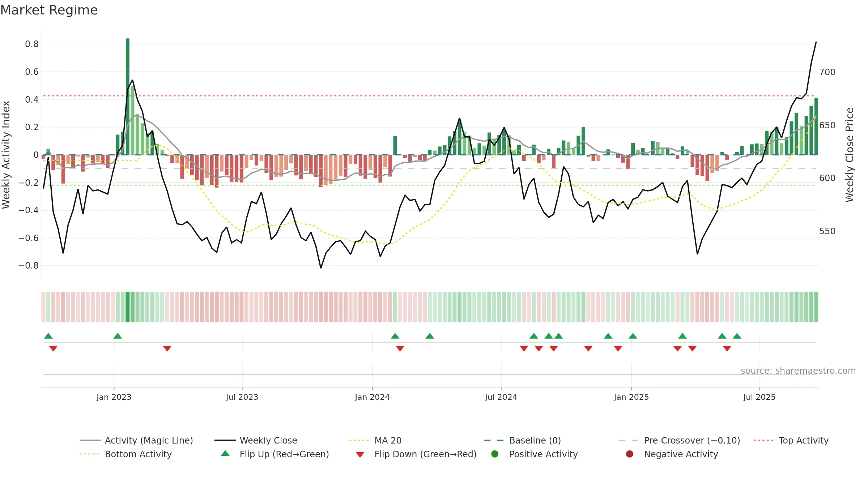
Task: Click the Jan 2023 x-axis label
Action: (x=114, y=397)
